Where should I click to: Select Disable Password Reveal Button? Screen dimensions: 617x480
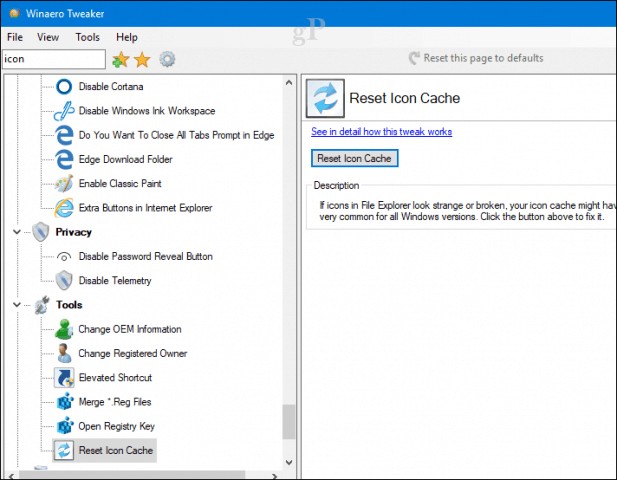click(x=146, y=257)
